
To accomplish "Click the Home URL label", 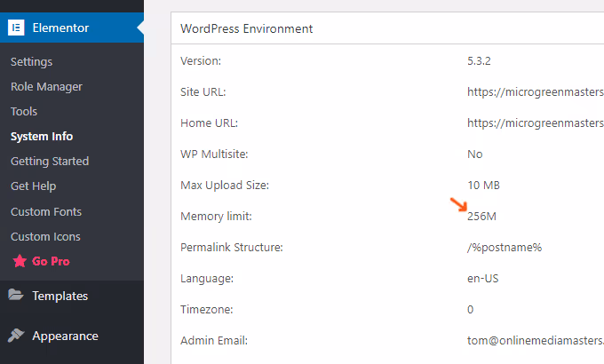I will point(209,123).
